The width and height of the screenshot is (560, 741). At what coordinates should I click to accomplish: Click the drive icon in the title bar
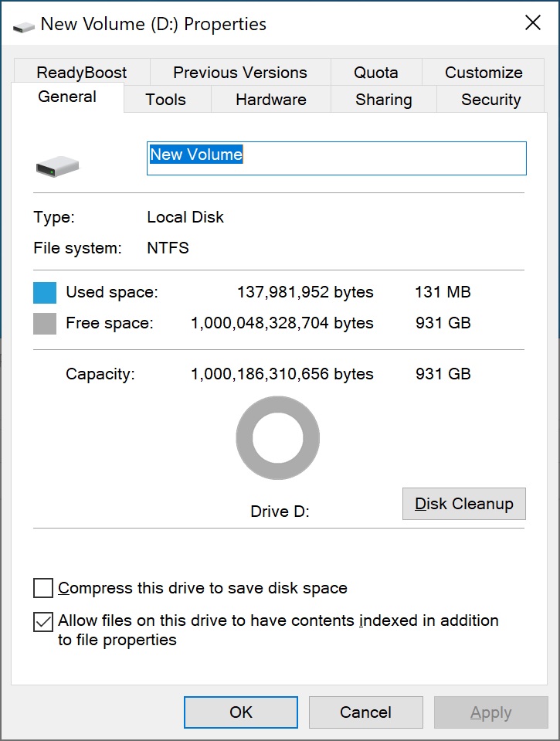pyautogui.click(x=24, y=27)
